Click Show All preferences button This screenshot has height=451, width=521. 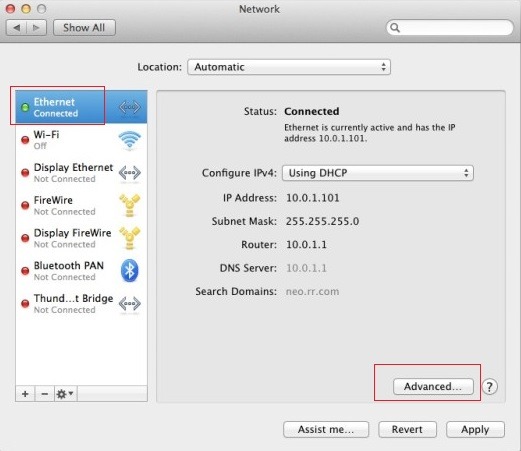pyautogui.click(x=84, y=28)
